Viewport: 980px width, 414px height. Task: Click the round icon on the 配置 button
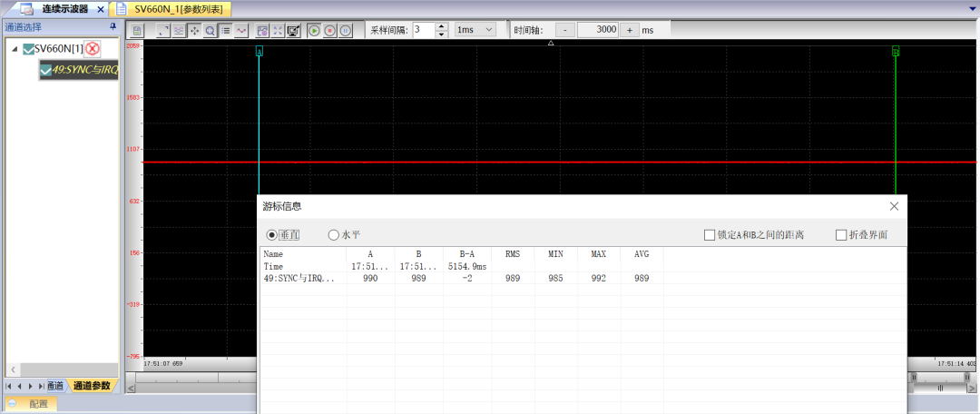coord(13,404)
